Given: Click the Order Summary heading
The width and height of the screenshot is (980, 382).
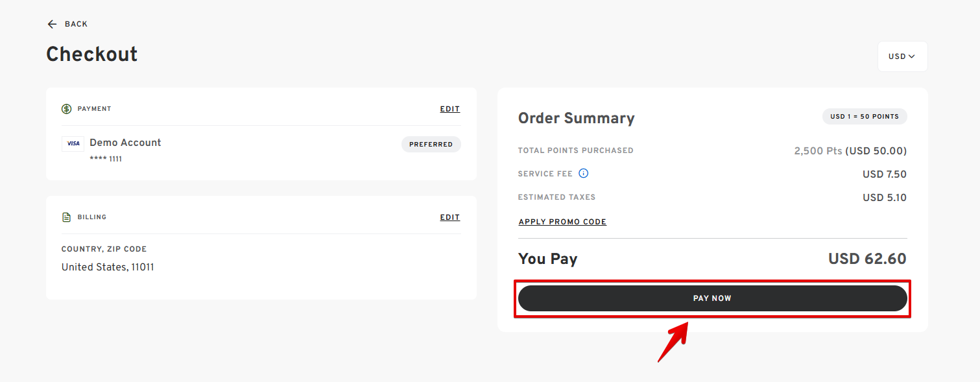Looking at the screenshot, I should (576, 118).
